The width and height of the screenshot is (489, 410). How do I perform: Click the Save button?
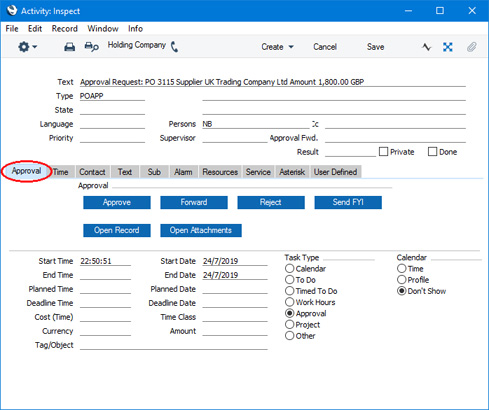(375, 47)
